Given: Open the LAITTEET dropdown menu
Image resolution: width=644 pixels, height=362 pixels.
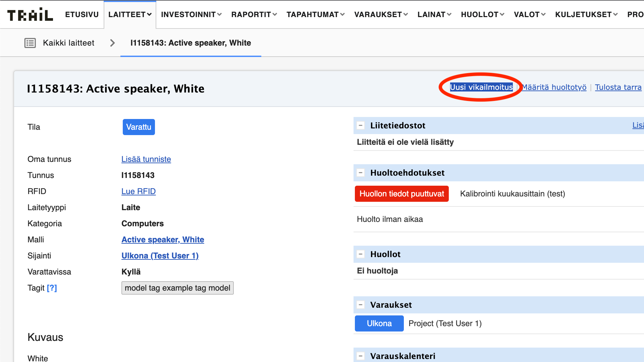Looking at the screenshot, I should point(130,14).
